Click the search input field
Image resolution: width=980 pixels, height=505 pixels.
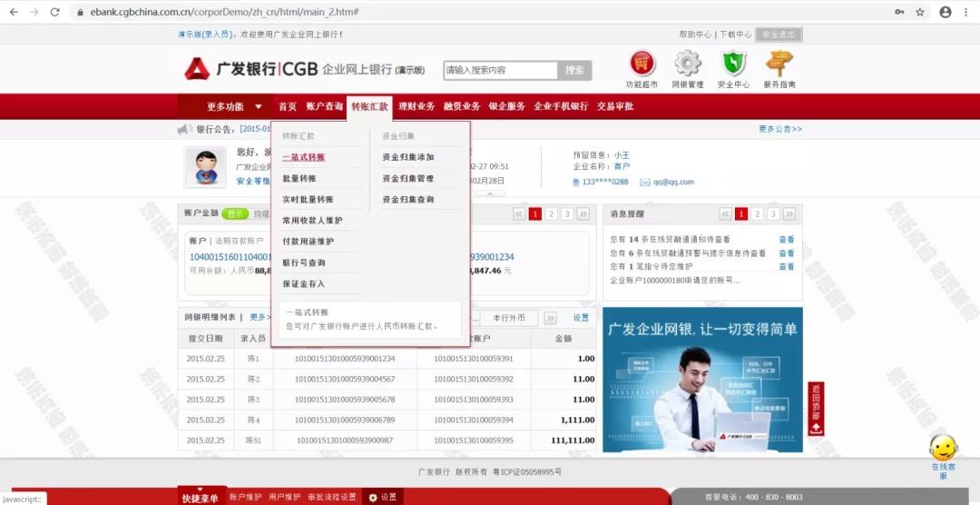[500, 71]
